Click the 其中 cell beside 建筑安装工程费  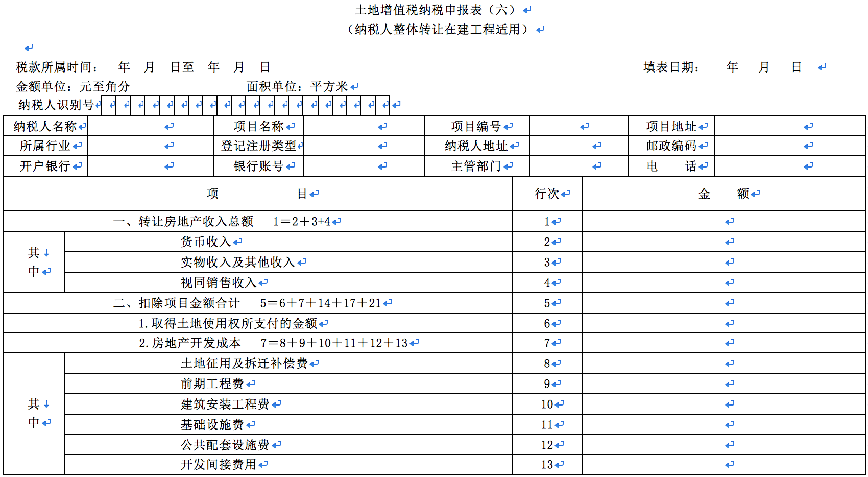click(34, 414)
